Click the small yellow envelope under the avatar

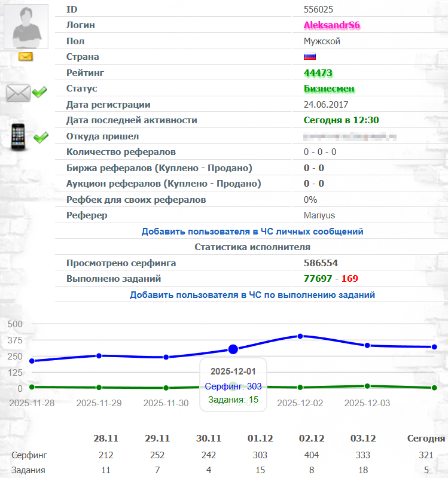25,57
